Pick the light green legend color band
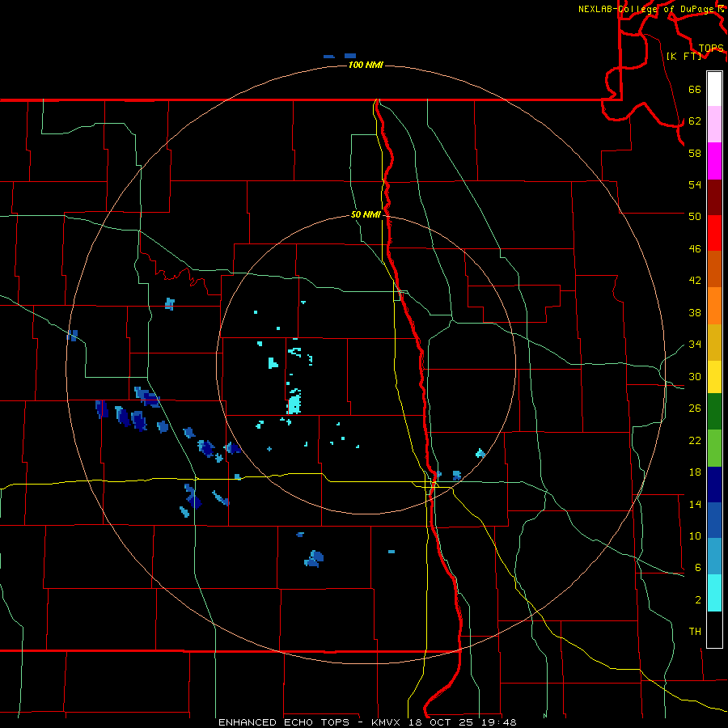Image resolution: width=728 pixels, height=728 pixels. [714, 448]
